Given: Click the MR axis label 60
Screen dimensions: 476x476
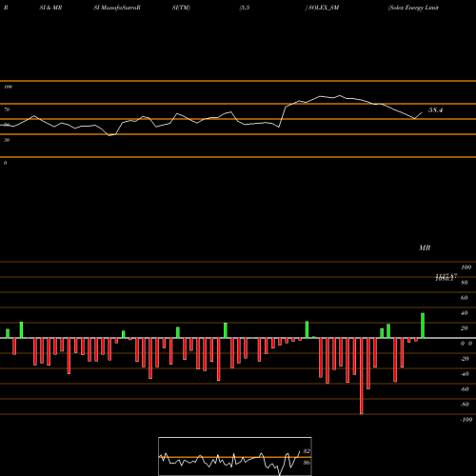Looking at the screenshot, I should coord(465,298).
